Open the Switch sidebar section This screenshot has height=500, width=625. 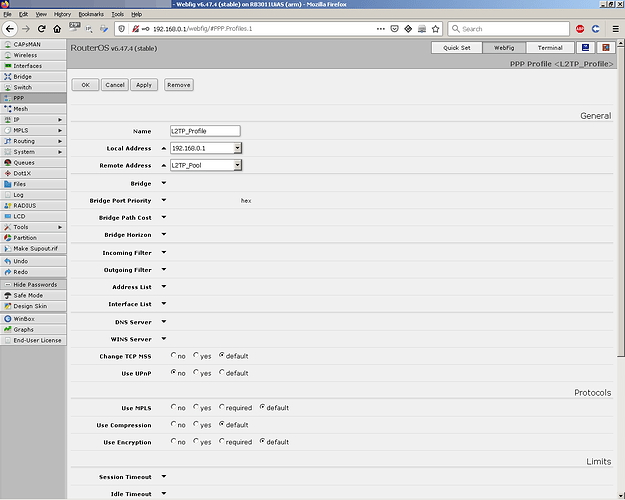click(x=33, y=87)
